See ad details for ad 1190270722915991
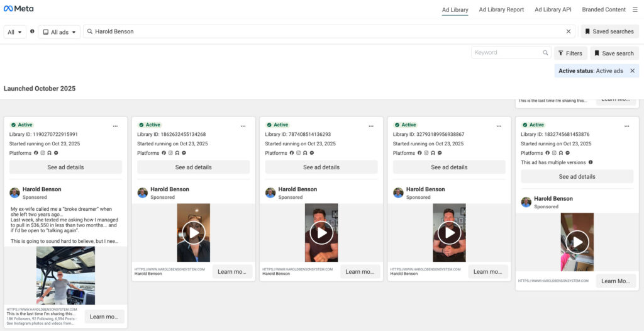 tap(65, 167)
